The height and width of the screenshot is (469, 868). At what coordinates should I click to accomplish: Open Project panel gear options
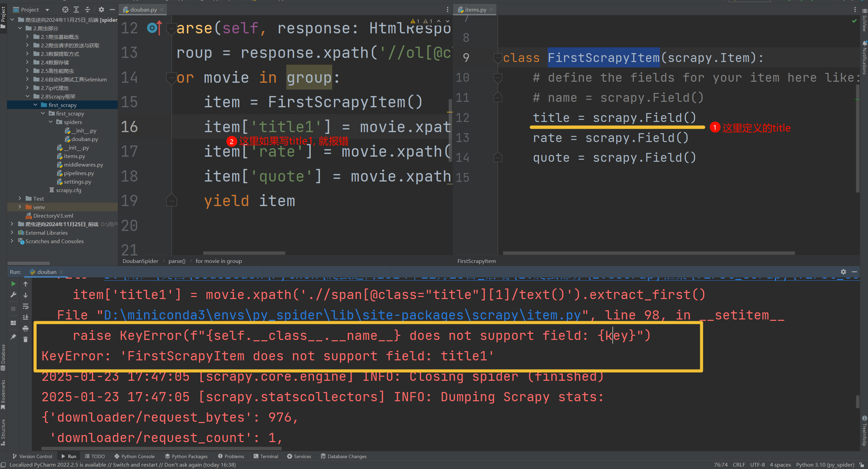tap(101, 10)
